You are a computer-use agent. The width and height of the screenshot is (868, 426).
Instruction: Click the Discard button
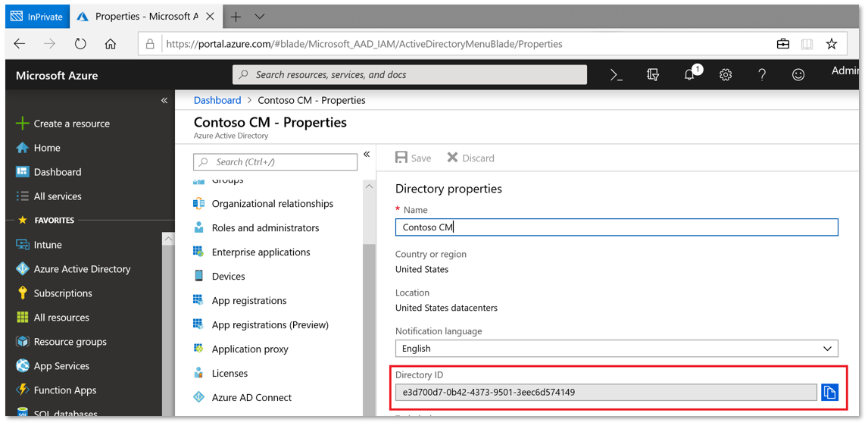470,158
